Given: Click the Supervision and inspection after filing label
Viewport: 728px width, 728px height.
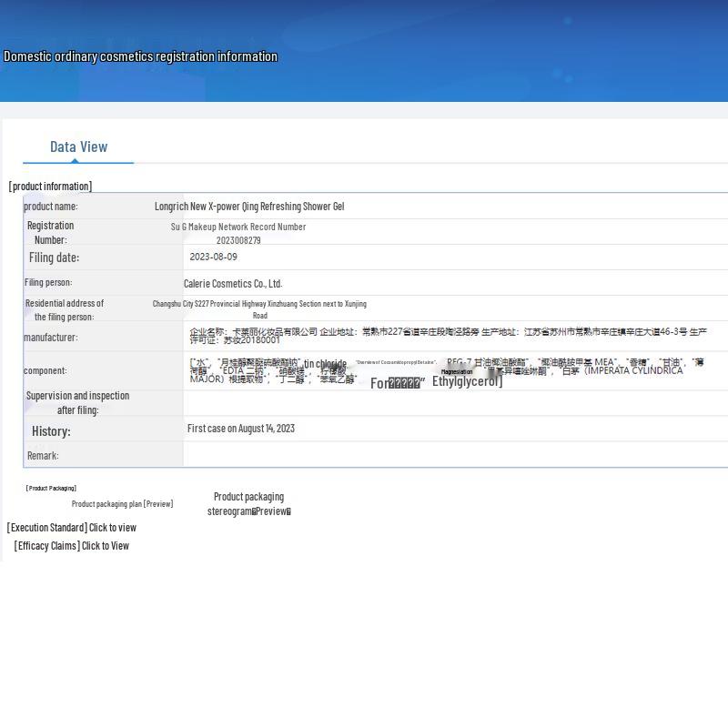Looking at the screenshot, I should pyautogui.click(x=77, y=403).
